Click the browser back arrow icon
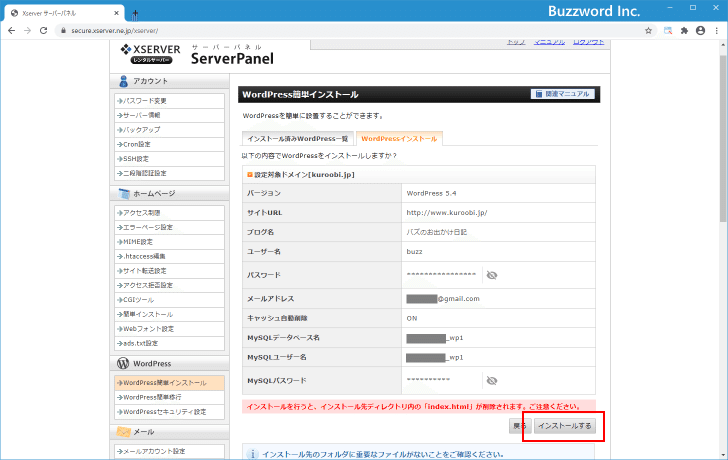This screenshot has height=460, width=728. click(x=12, y=31)
